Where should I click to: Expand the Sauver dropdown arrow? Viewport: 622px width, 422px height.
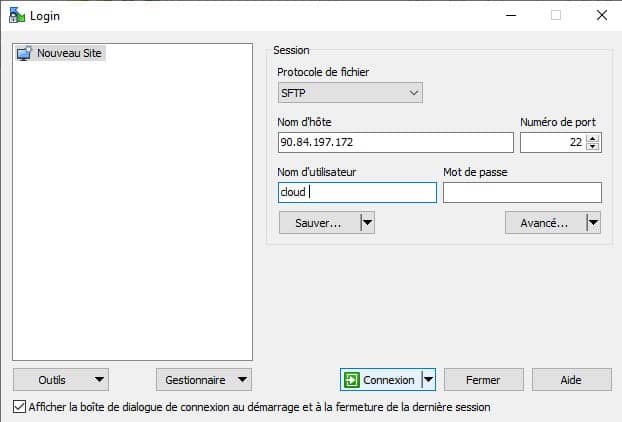coord(368,223)
